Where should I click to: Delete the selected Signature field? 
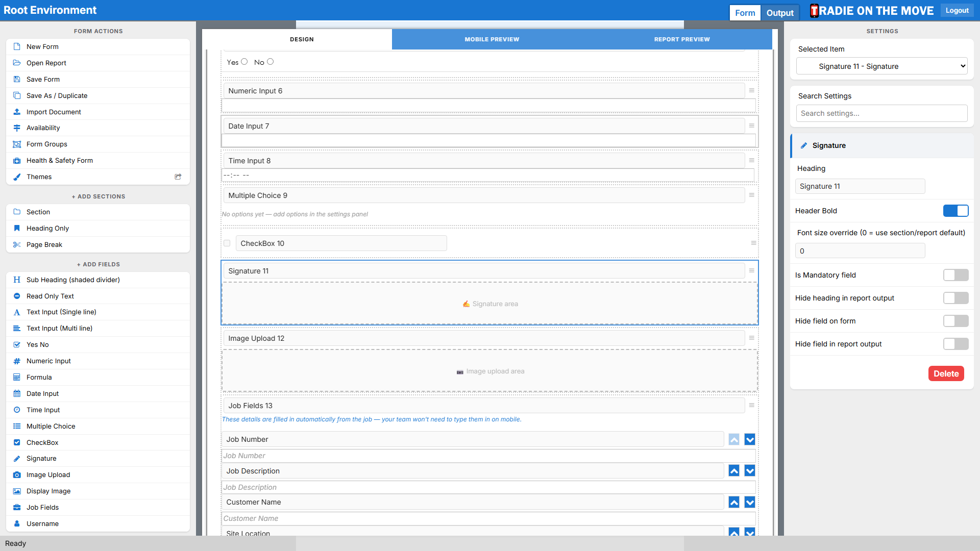pyautogui.click(x=946, y=373)
